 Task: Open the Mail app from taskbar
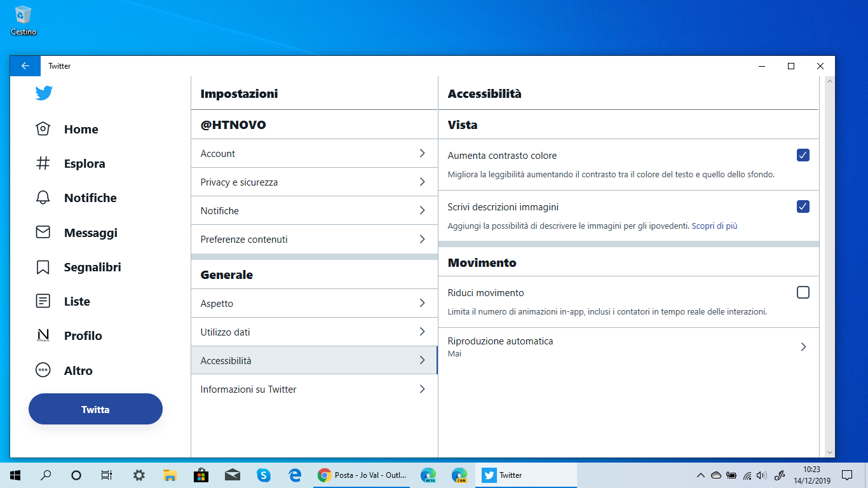tap(233, 475)
